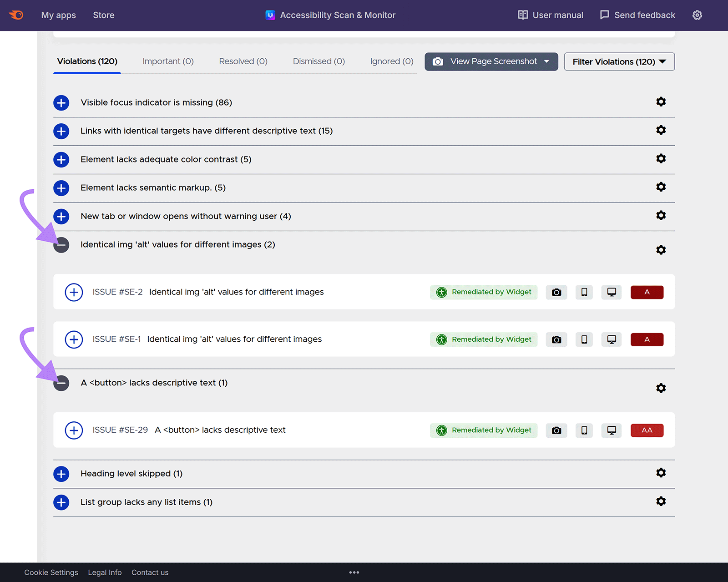This screenshot has height=582, width=728.
Task: Switch to the Resolved (0) tab
Action: pos(243,61)
